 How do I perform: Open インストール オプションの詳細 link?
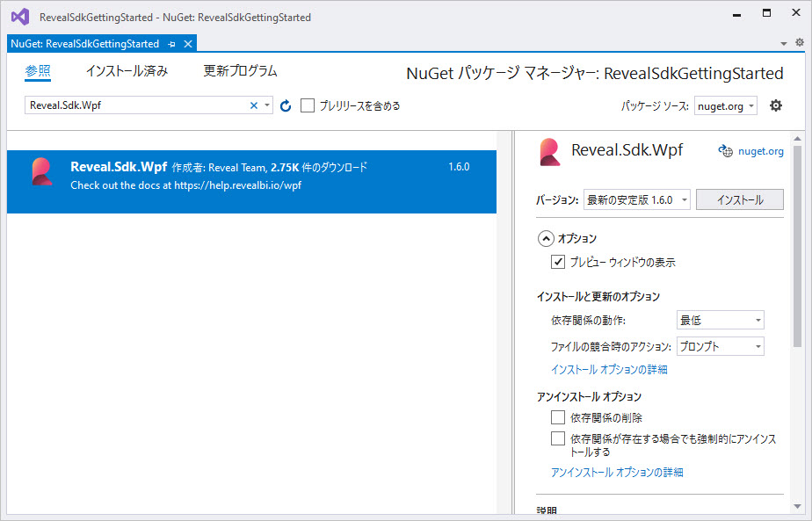[609, 370]
